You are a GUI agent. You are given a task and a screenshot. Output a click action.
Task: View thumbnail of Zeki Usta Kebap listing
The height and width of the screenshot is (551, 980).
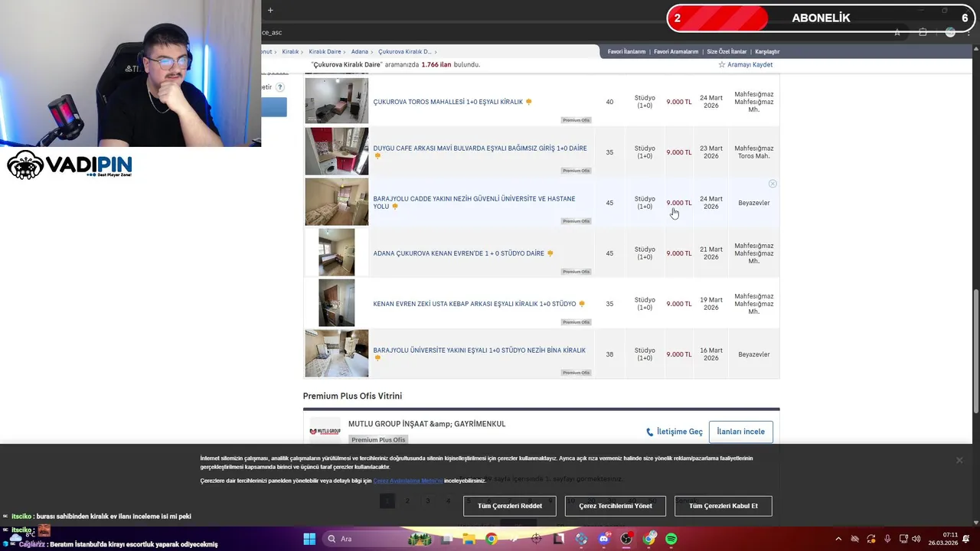[337, 303]
